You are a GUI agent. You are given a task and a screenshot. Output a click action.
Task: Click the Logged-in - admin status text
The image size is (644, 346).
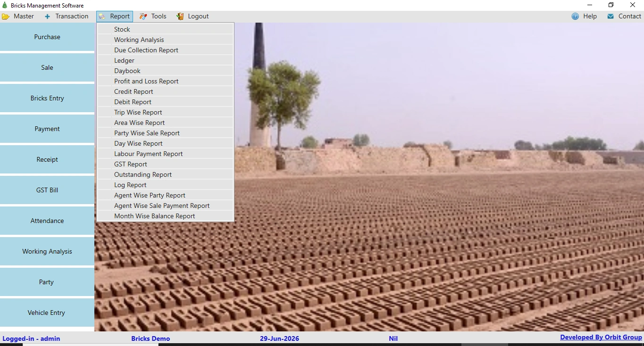31,338
